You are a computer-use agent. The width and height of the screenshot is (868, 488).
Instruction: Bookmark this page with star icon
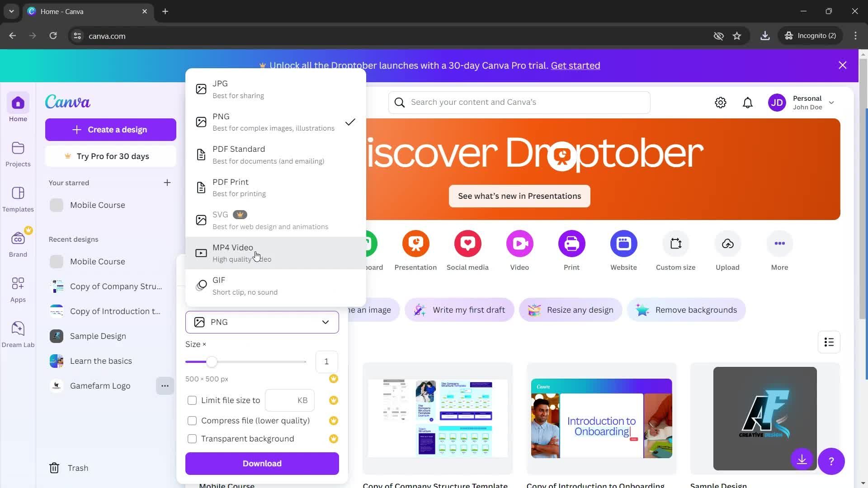[737, 36]
